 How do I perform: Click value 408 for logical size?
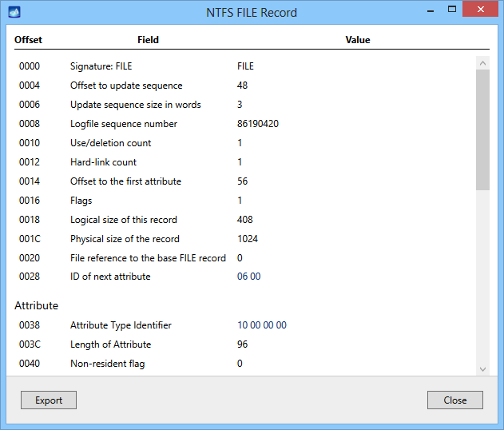245,220
